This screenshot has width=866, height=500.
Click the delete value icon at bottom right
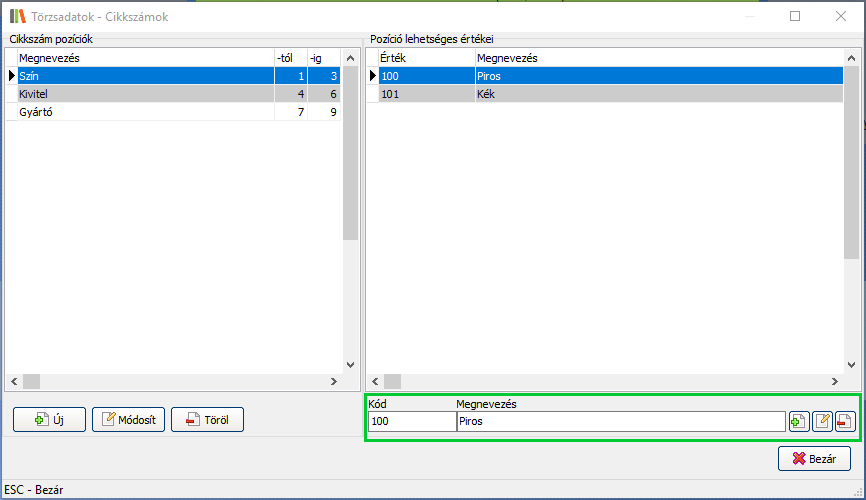[845, 421]
